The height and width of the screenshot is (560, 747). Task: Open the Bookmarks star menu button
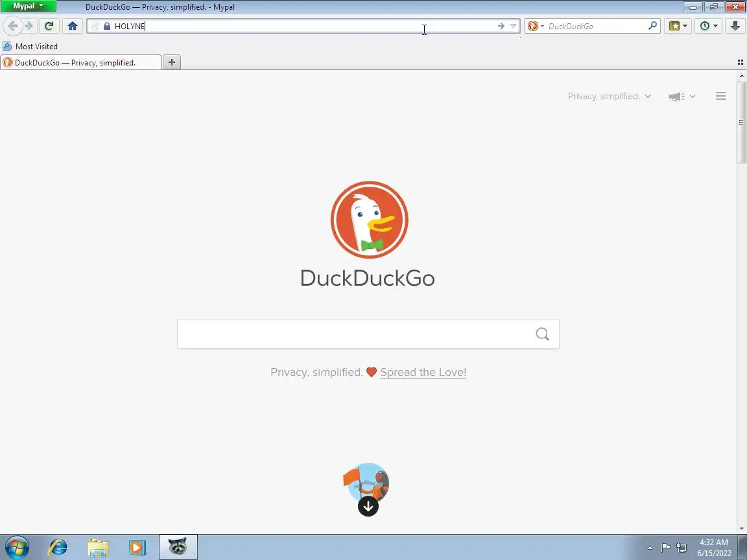(678, 26)
